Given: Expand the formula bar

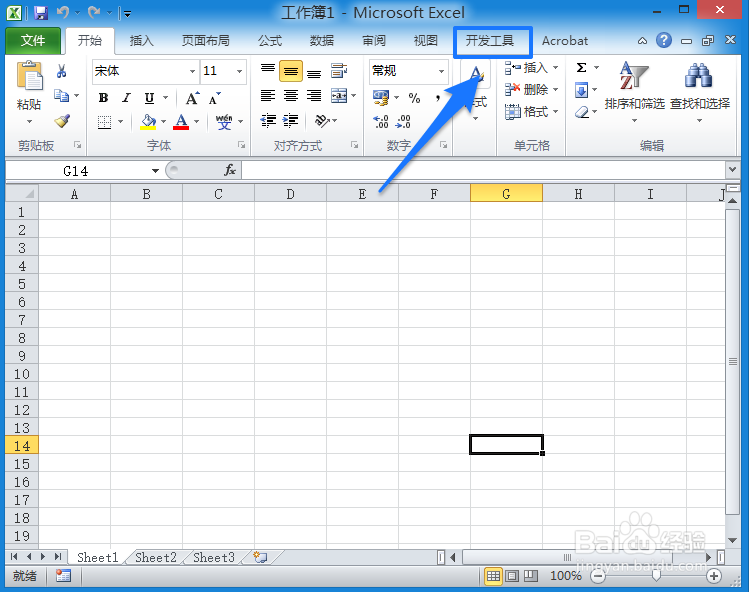Looking at the screenshot, I should point(732,169).
